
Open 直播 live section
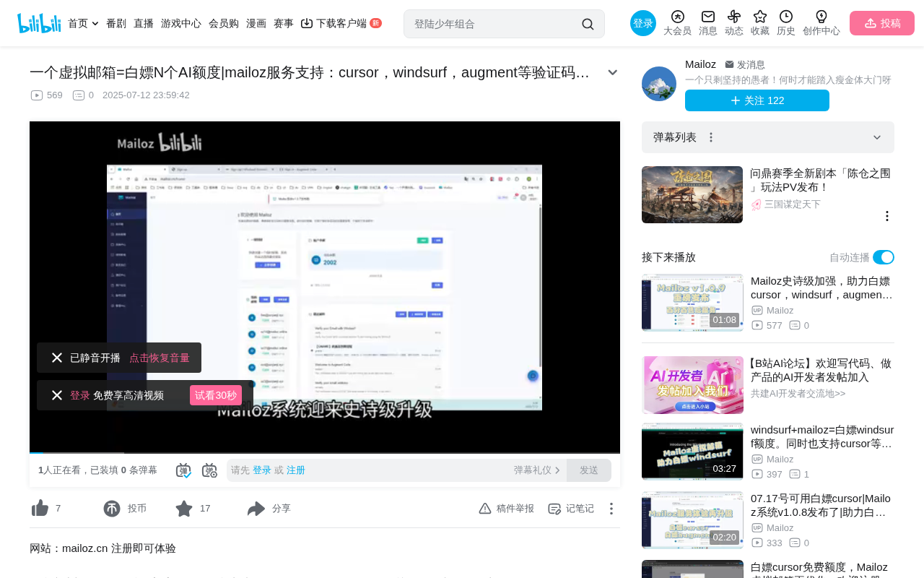coord(144,23)
